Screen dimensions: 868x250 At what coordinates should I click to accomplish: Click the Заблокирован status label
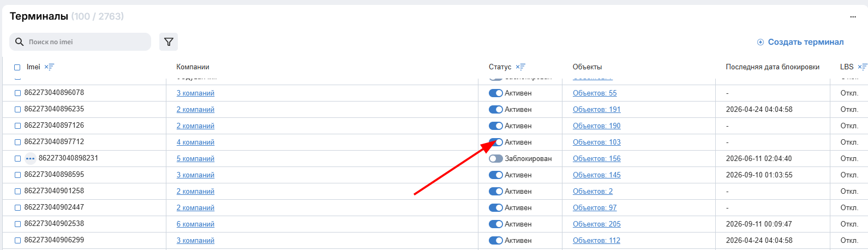pos(528,159)
